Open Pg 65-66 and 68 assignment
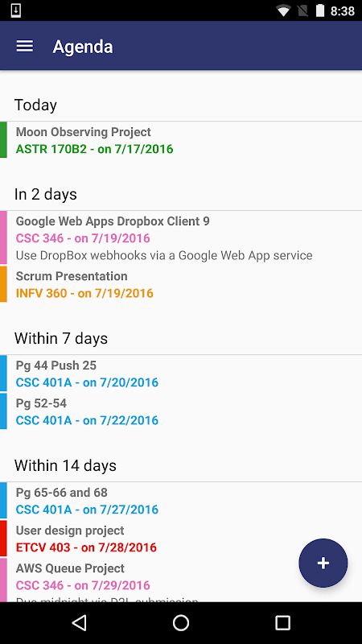 click(x=181, y=501)
